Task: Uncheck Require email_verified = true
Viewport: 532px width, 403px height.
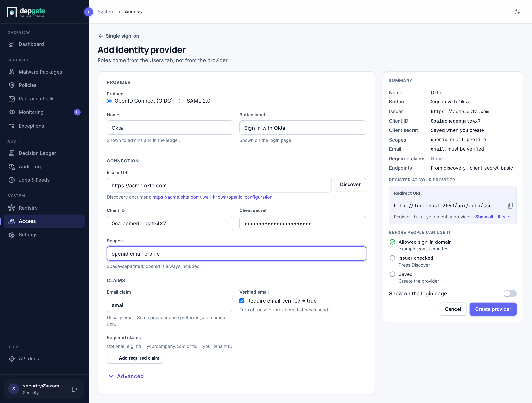Action: tap(242, 301)
